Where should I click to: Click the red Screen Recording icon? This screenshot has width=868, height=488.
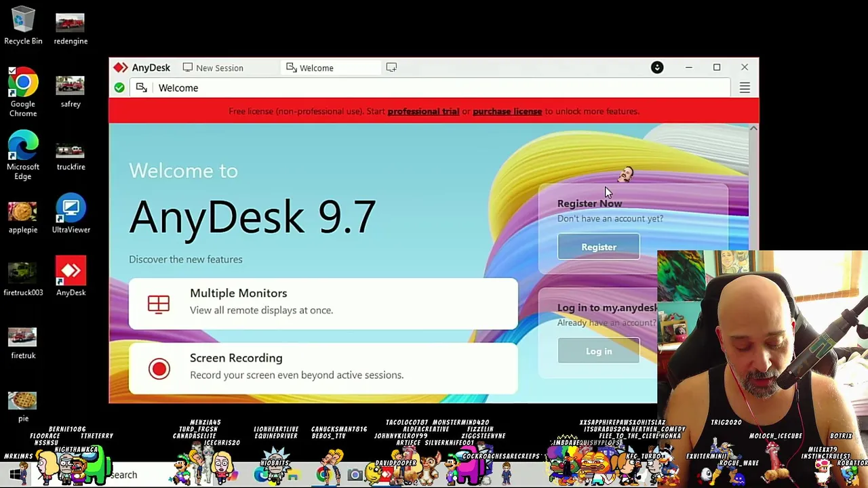tap(159, 368)
